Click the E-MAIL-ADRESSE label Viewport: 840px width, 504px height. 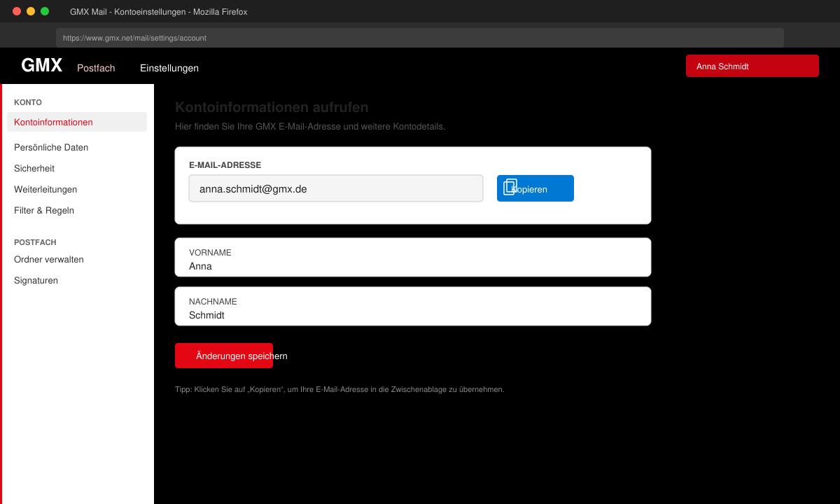tap(225, 165)
